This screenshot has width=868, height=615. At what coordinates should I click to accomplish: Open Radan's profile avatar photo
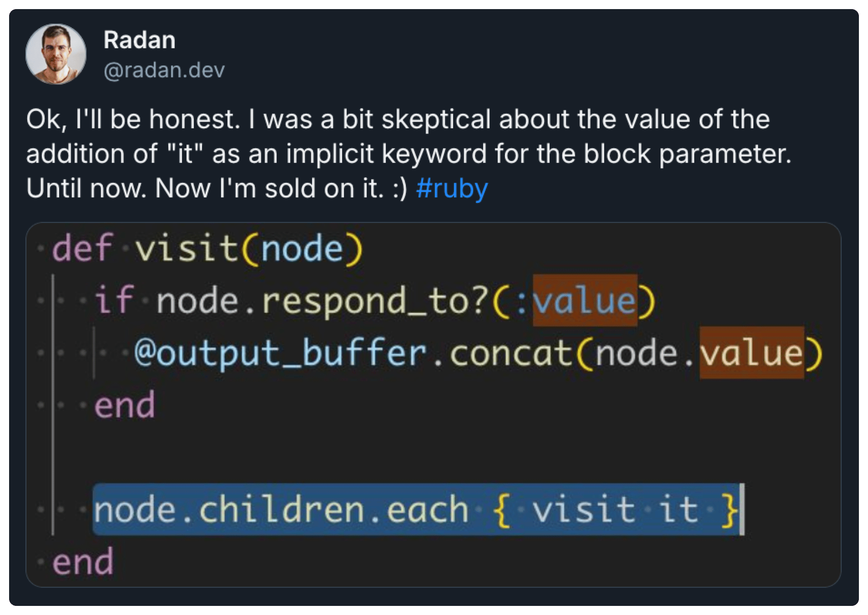click(x=56, y=54)
